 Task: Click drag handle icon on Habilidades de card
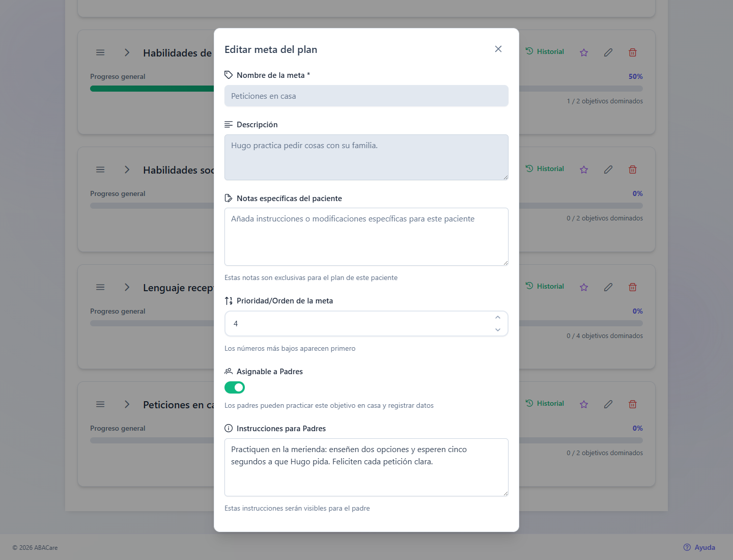(x=100, y=52)
